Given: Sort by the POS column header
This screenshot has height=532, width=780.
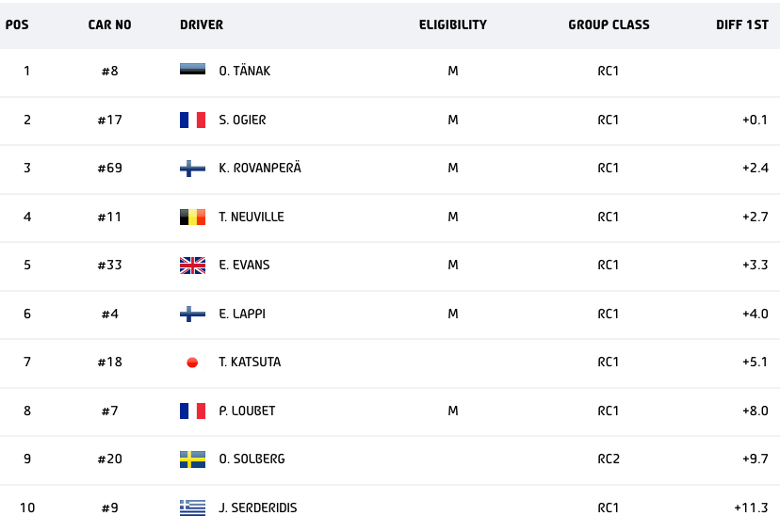Looking at the screenshot, I should coord(17,25).
